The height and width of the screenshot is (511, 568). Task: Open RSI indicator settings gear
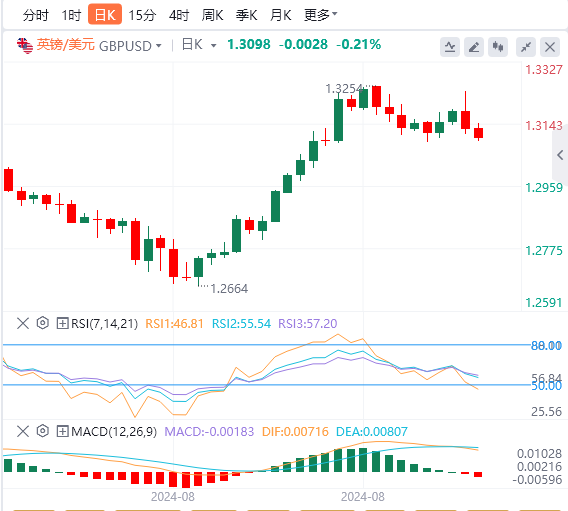pos(43,323)
